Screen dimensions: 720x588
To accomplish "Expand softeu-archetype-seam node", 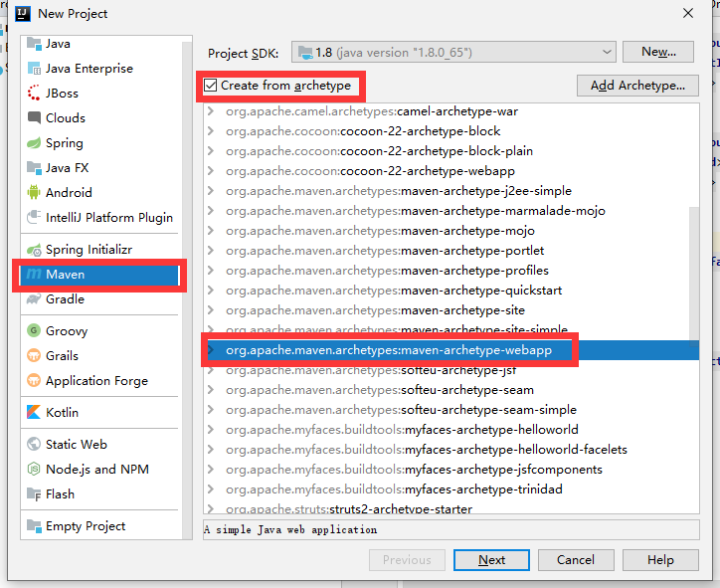I will (211, 390).
